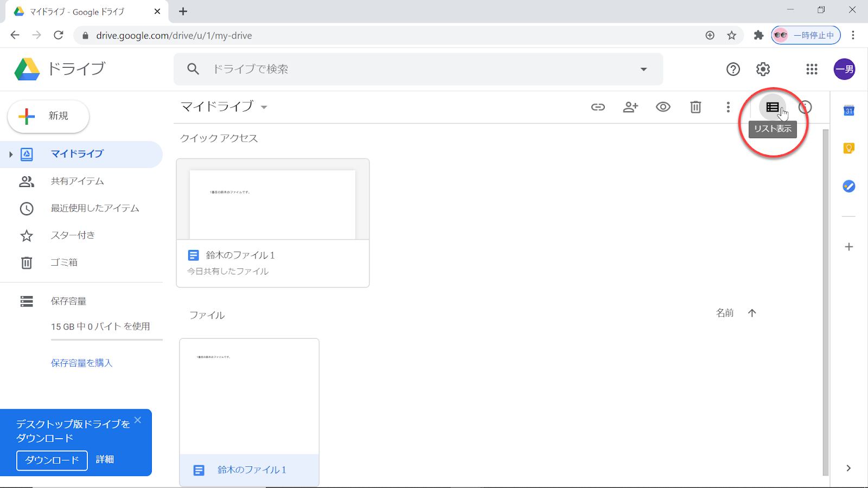868x488 pixels.
Task: Expand マイドライブ tree arrow in sidebar
Action: 10,155
